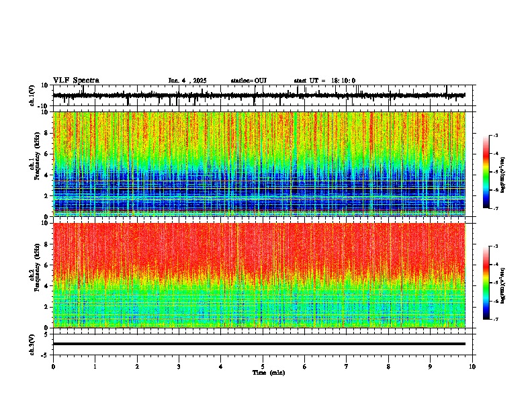Click the "-7" label below ch.1 color bar
The height and width of the screenshot is (411, 532).
click(x=496, y=208)
